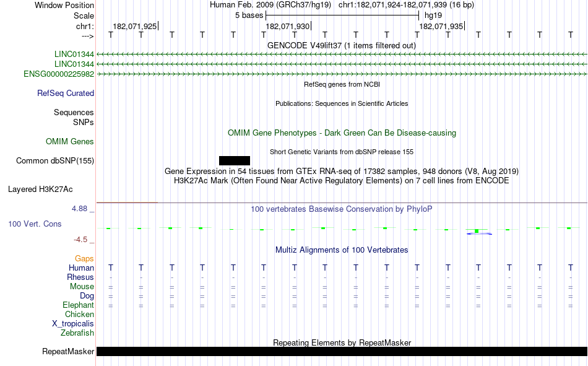This screenshot has width=588, height=366.
Task: Select the Rhesus alignment row label
Action: [80, 277]
